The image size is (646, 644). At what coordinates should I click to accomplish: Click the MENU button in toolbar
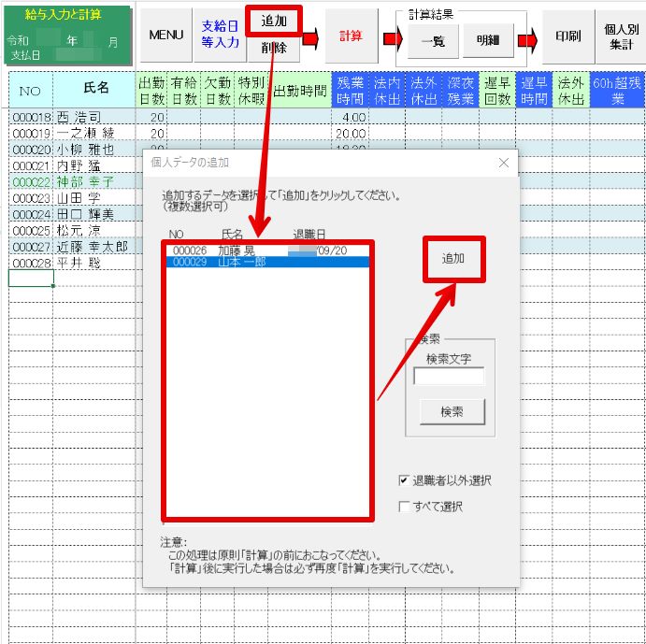pyautogui.click(x=165, y=36)
